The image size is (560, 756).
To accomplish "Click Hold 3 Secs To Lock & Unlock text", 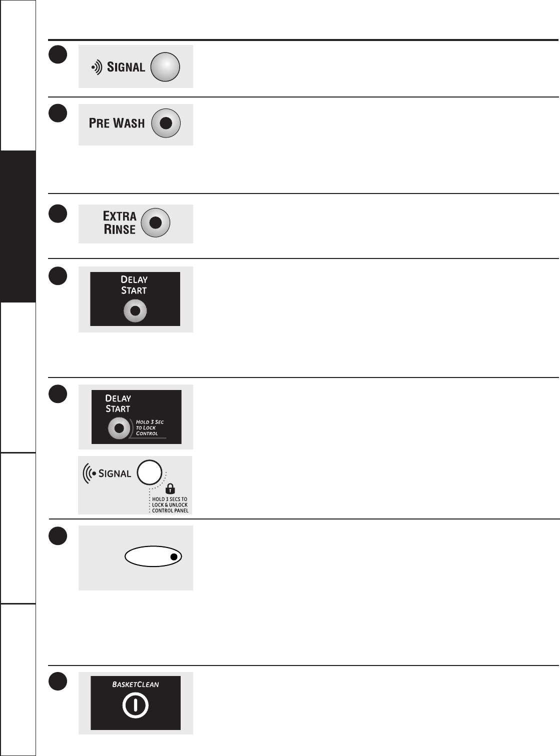I will [170, 505].
